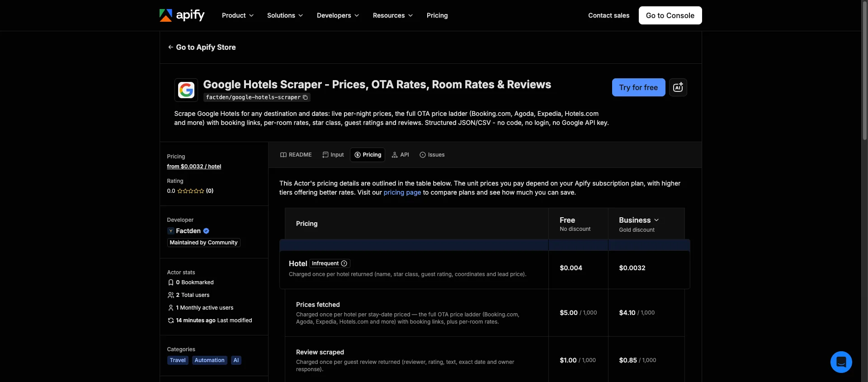Click the Infrequent info icon
This screenshot has width=868, height=382.
pos(344,263)
